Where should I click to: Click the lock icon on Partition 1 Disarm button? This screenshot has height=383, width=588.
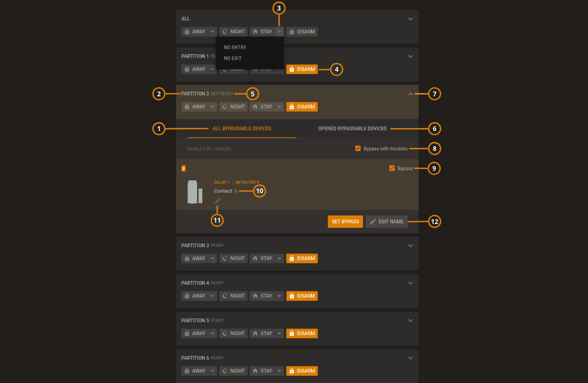point(291,69)
